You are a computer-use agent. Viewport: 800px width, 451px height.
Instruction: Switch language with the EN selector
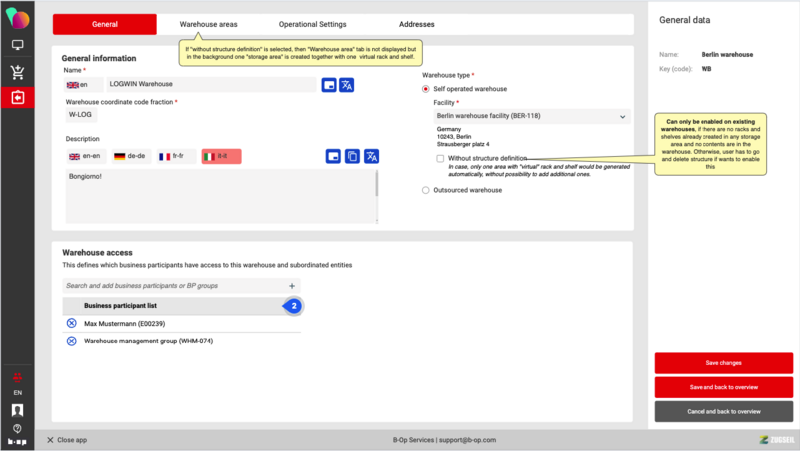pos(17,393)
